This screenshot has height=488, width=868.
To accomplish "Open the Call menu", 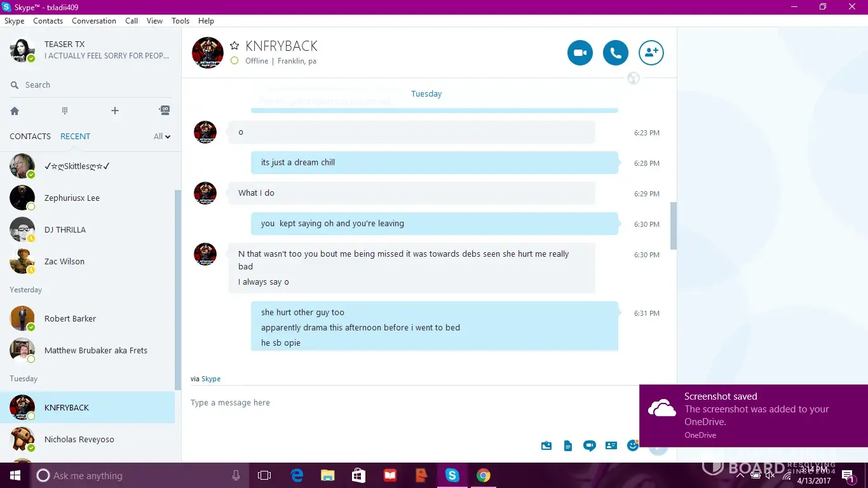I will [x=132, y=21].
